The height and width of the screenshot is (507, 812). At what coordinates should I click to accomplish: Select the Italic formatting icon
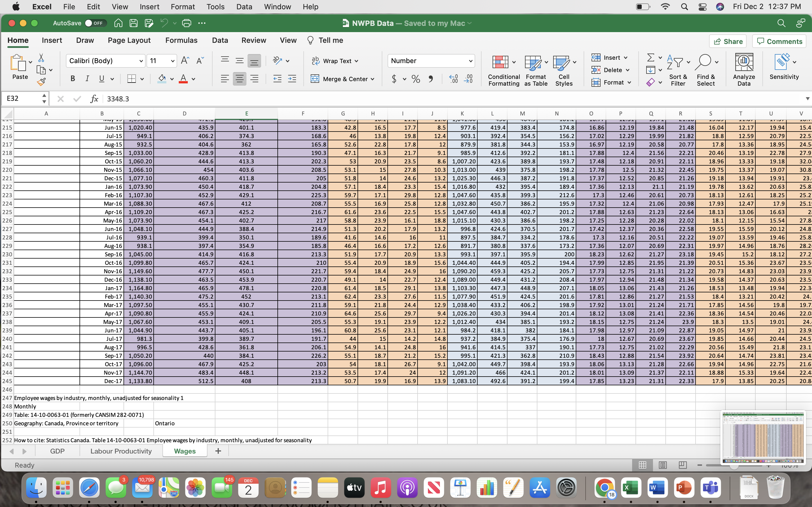click(x=87, y=79)
